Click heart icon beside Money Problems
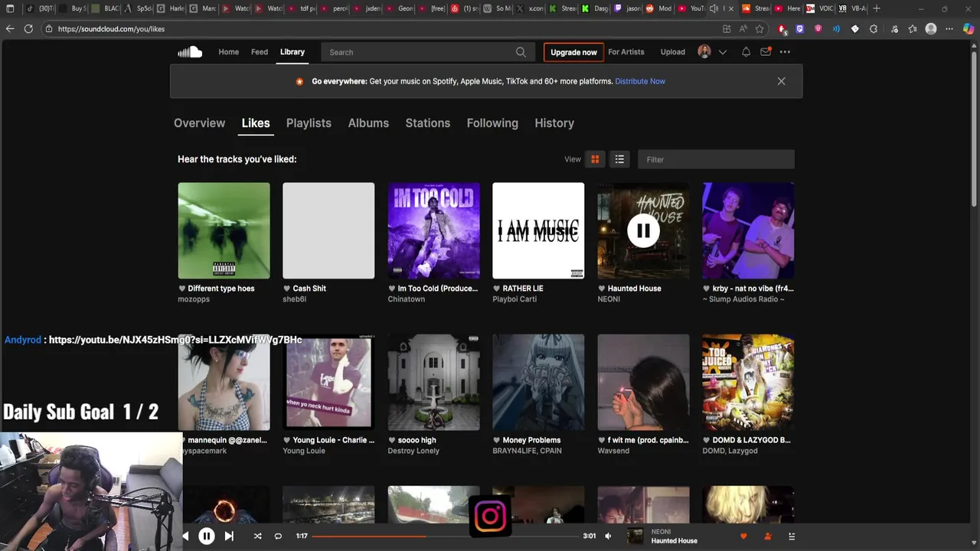 pos(497,440)
